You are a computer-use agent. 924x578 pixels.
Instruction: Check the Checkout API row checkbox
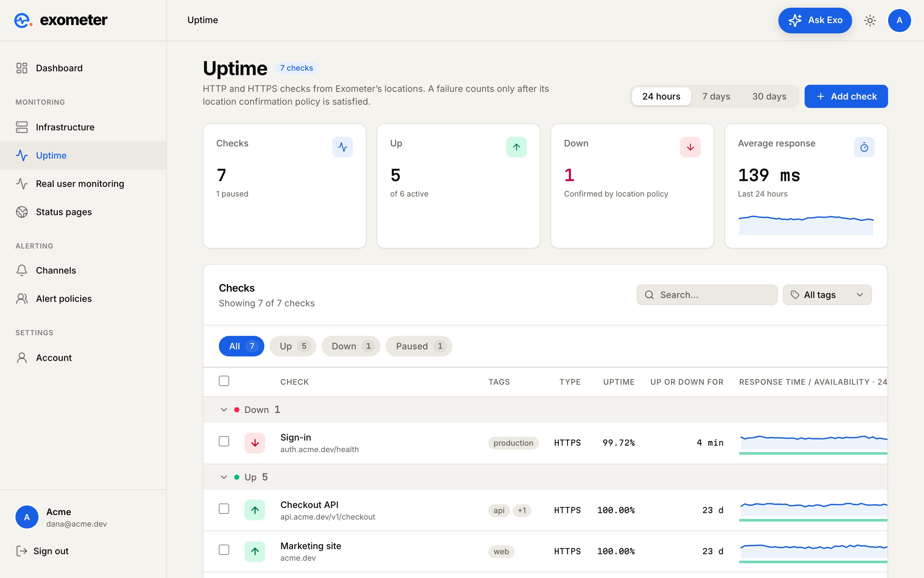pos(224,508)
